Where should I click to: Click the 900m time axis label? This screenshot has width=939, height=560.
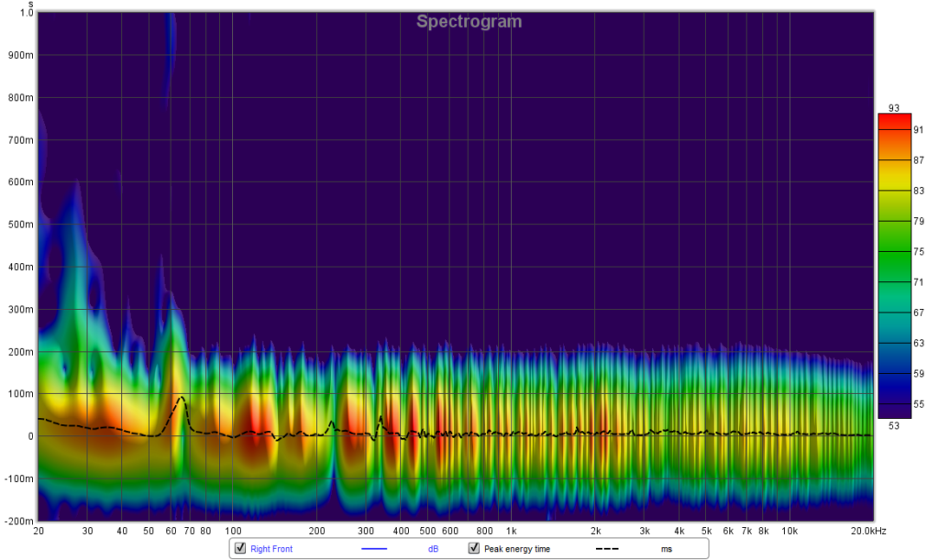tap(21, 55)
